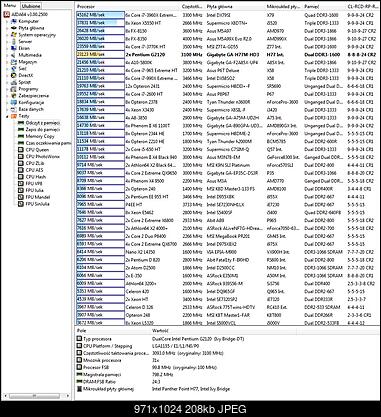Expand the System operacyjny tree node
The width and height of the screenshot is (381, 417).
click(x=7, y=35)
